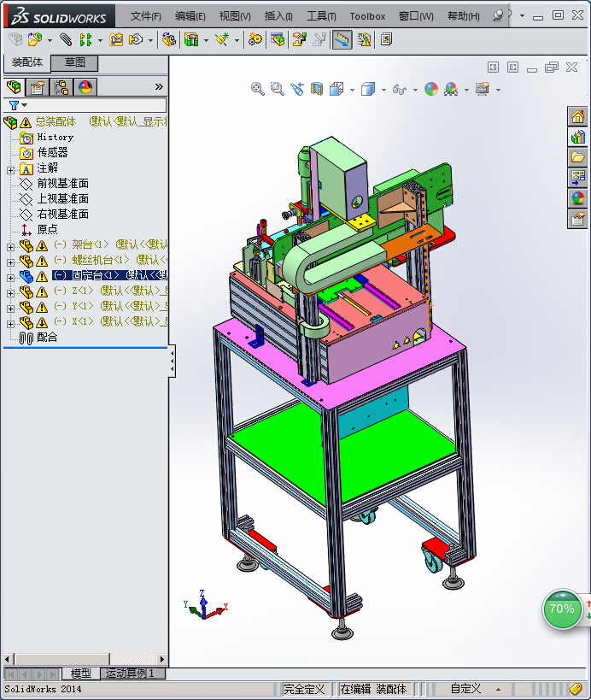Click 自定义 units in status bar
591x700 pixels.
coord(465,689)
